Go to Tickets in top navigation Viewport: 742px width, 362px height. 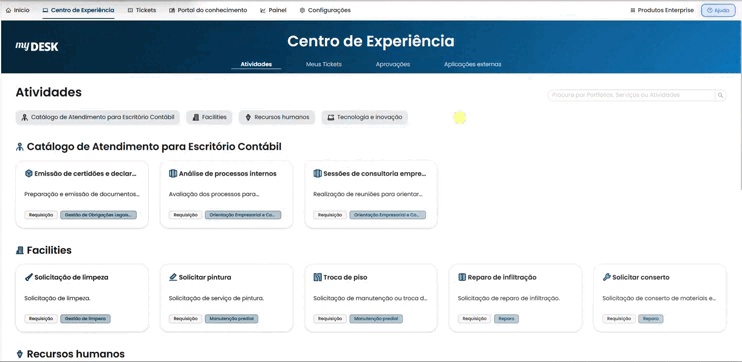[x=141, y=10]
